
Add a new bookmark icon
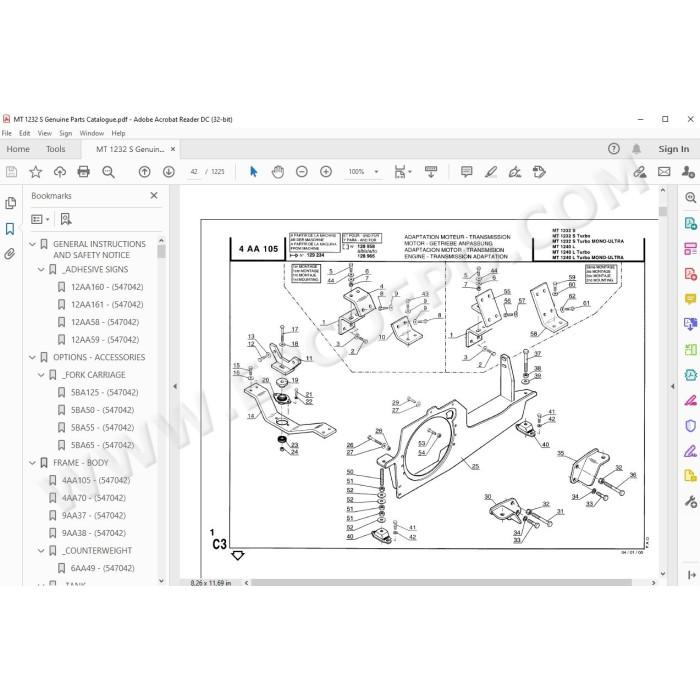(66, 219)
